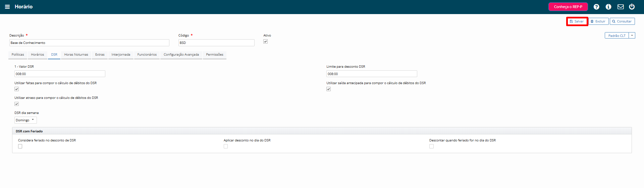Switch to the Horários tab

point(38,55)
